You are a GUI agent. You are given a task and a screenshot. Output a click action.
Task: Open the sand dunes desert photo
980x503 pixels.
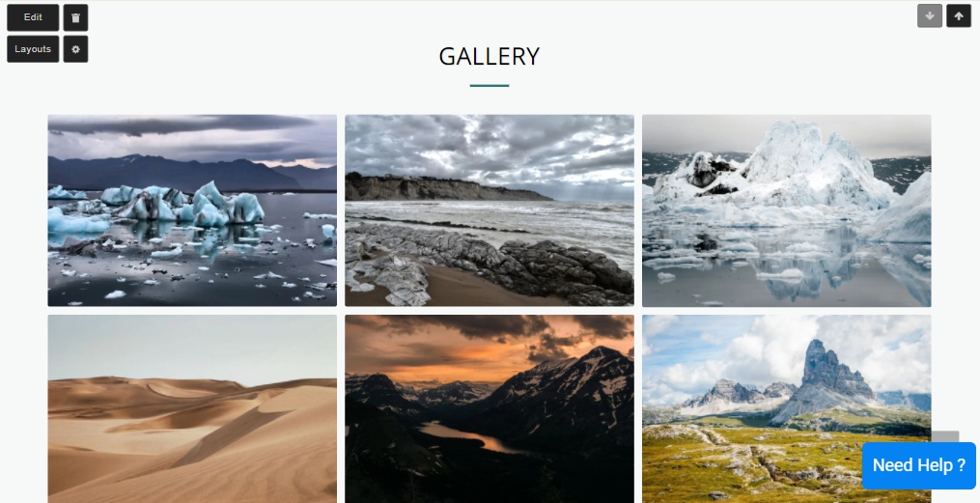click(x=192, y=408)
